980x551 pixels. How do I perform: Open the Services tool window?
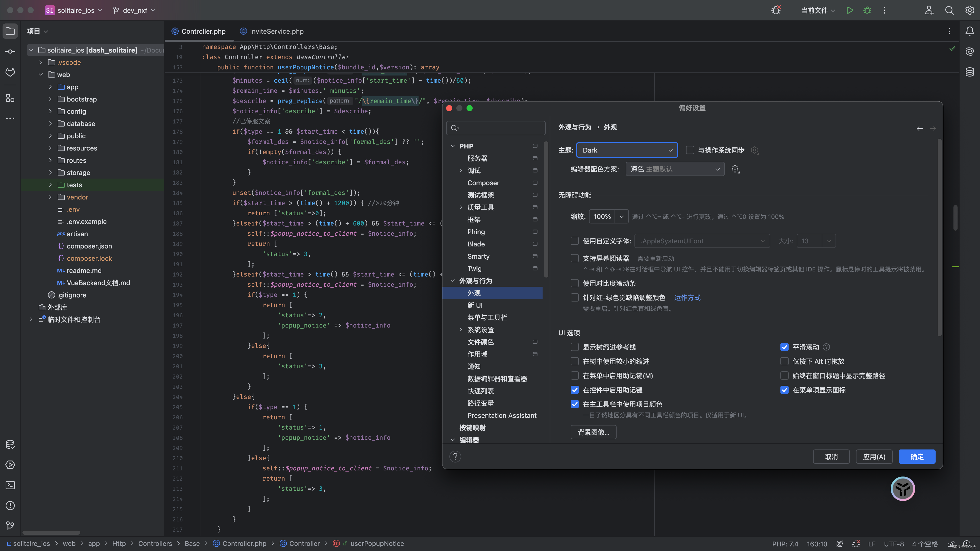click(x=10, y=465)
